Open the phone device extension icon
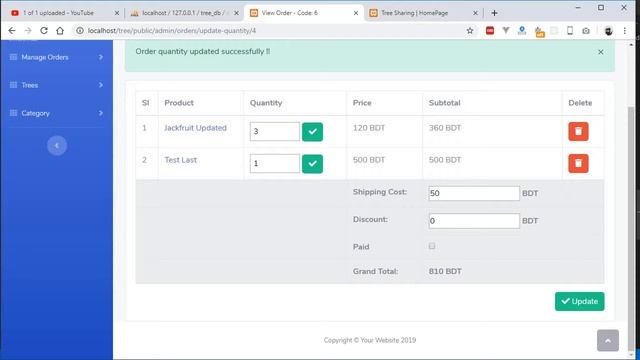 pyautogui.click(x=570, y=31)
